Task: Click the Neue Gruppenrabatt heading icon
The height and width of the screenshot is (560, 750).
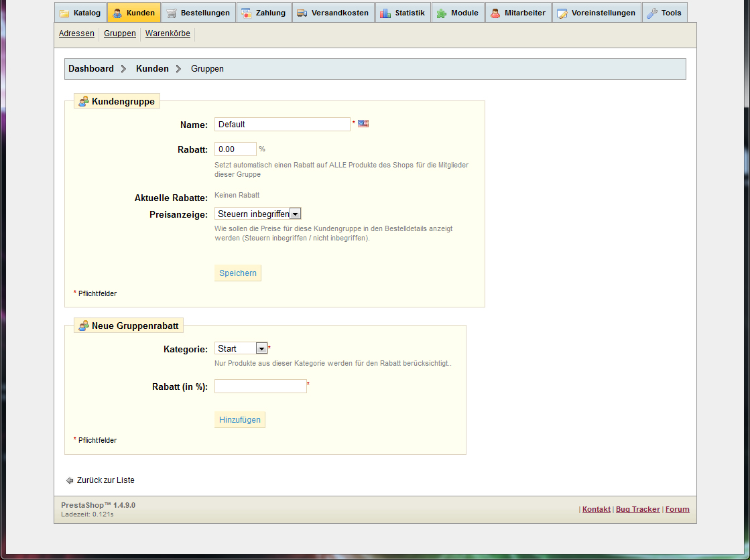Action: [x=84, y=326]
